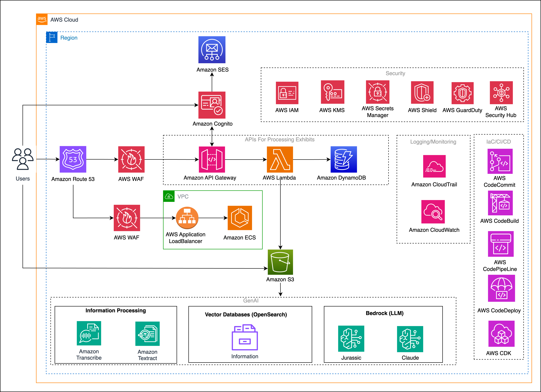Image resolution: width=541 pixels, height=392 pixels.
Task: Select the Amazon ECS icon
Action: point(240,218)
